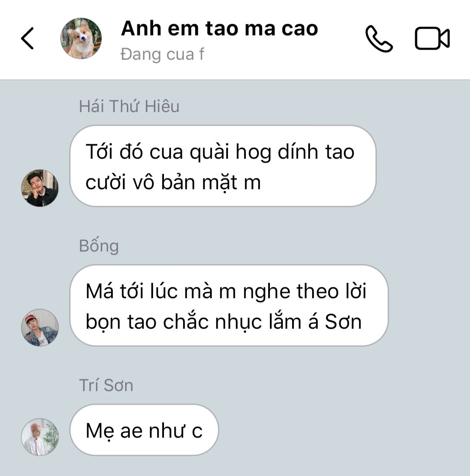
Task: Select the message 'Tới đó cua quài hog dính tao'
Action: 223,166
